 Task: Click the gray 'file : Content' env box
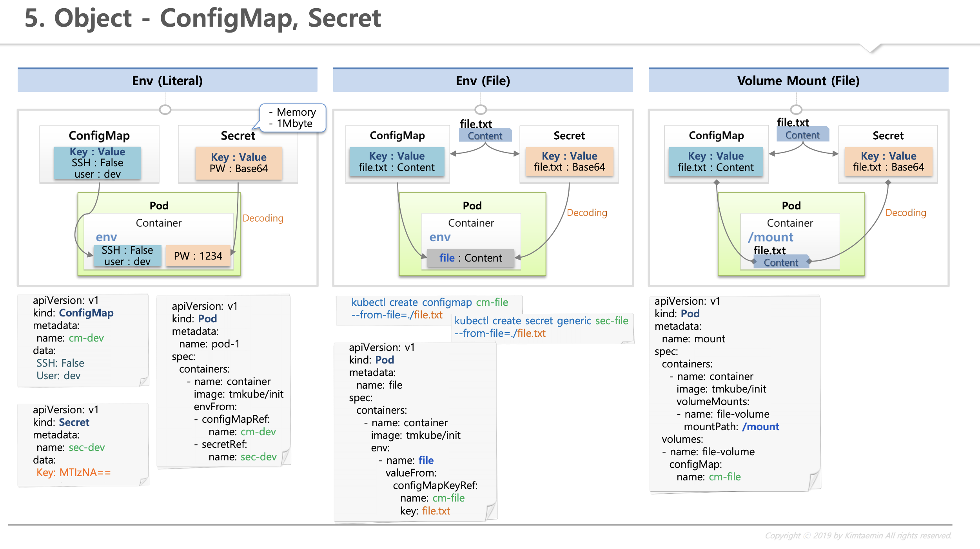[x=470, y=258]
